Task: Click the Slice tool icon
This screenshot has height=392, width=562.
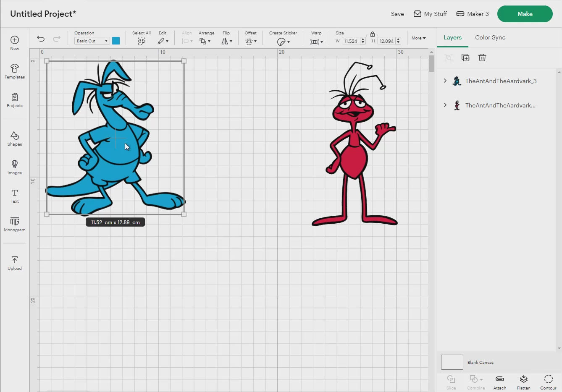Action: (451, 379)
